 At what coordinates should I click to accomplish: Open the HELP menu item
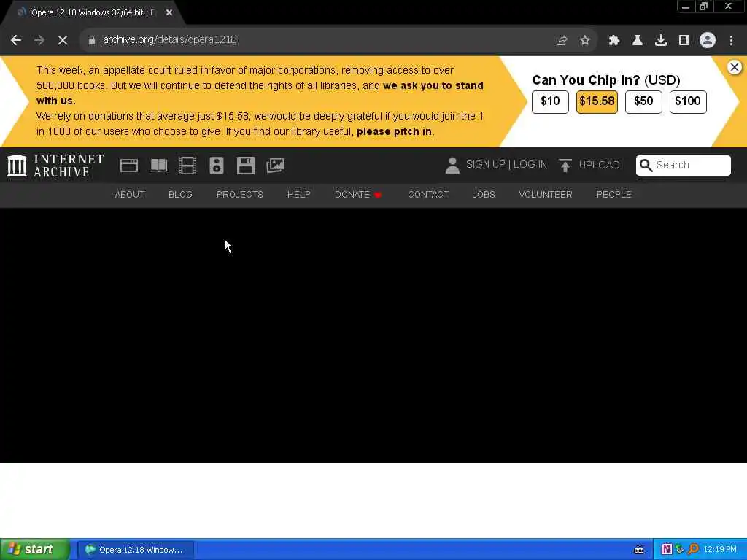298,195
